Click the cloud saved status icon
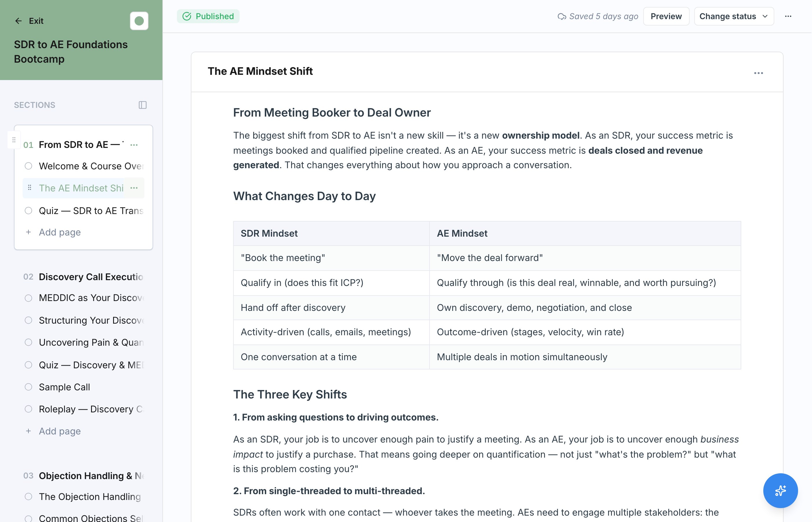This screenshot has height=522, width=812. [x=561, y=16]
